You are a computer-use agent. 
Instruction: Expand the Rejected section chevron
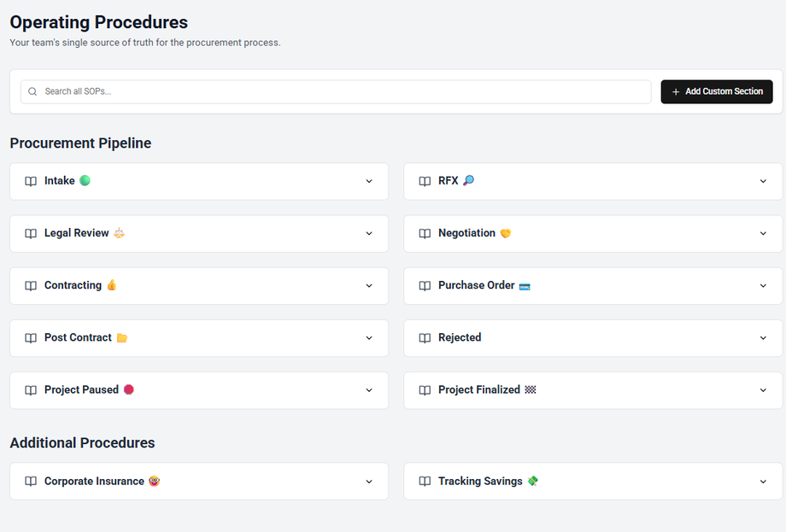[763, 338]
